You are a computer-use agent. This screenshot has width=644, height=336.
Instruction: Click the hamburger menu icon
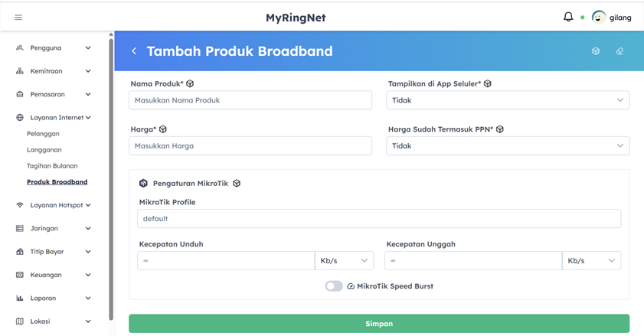pyautogui.click(x=18, y=17)
